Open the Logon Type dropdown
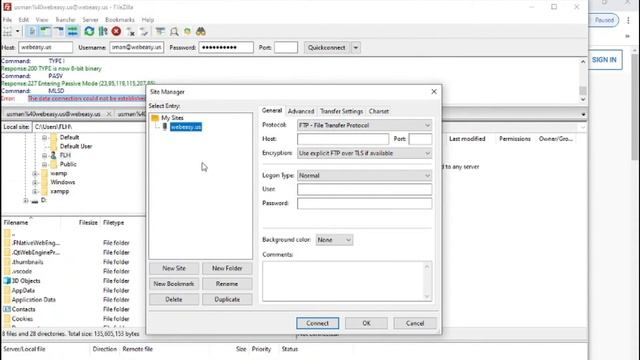The image size is (640, 360). (x=364, y=176)
